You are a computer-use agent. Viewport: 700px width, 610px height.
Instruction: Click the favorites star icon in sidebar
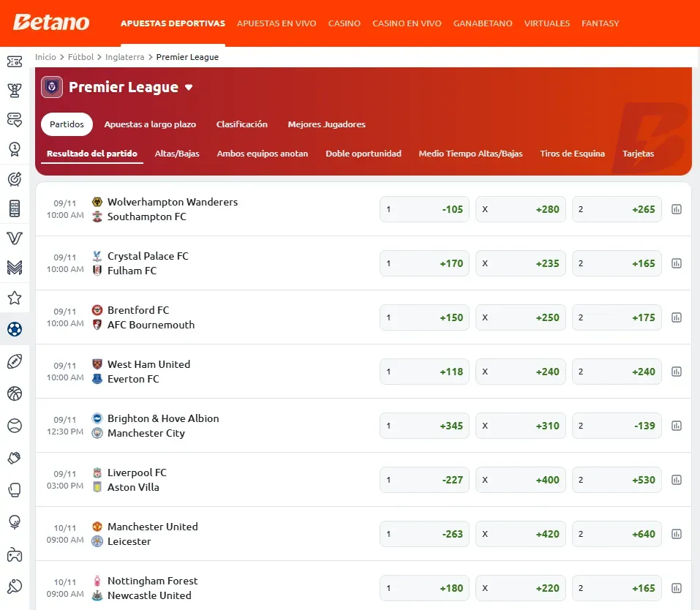(15, 298)
